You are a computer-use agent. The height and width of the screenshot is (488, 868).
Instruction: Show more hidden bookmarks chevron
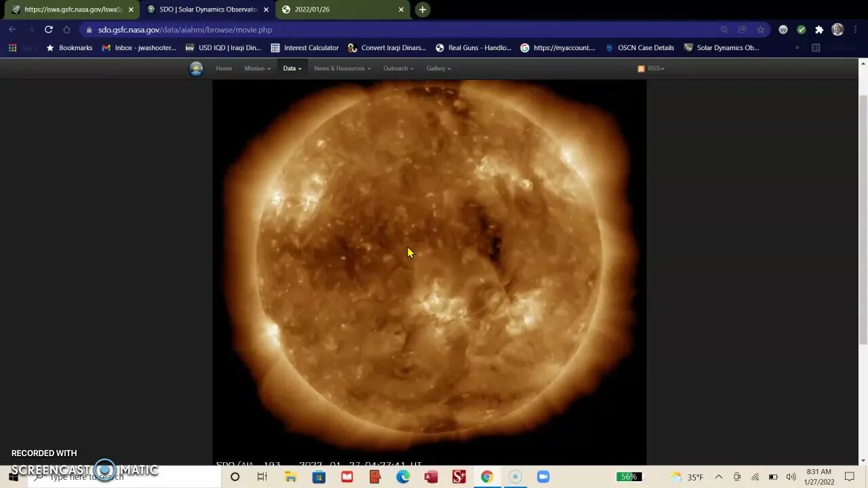797,48
